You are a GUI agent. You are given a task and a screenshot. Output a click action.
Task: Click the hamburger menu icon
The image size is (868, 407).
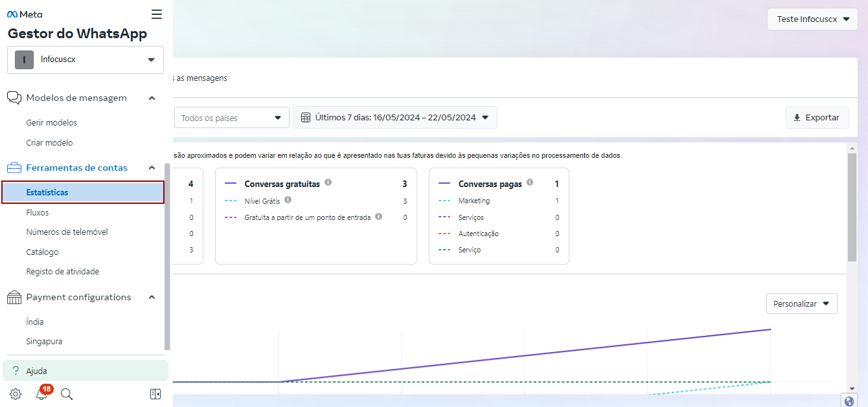coord(157,14)
